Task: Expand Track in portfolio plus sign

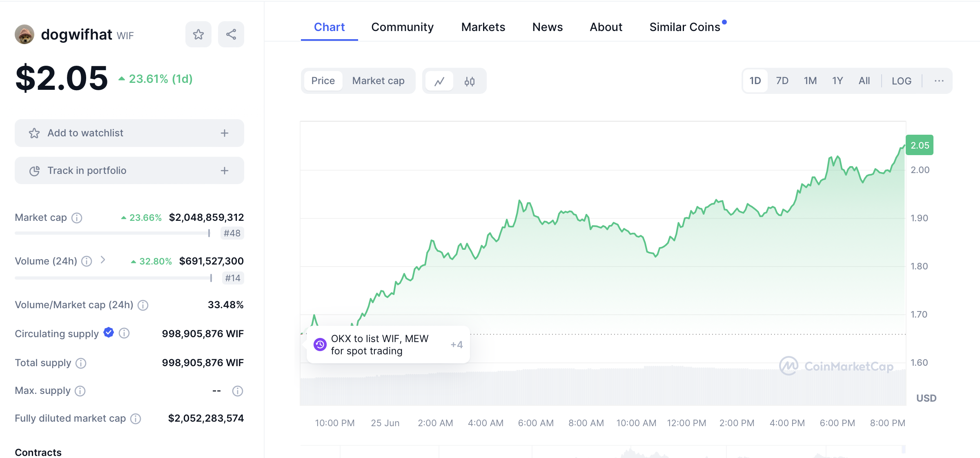Action: click(224, 171)
